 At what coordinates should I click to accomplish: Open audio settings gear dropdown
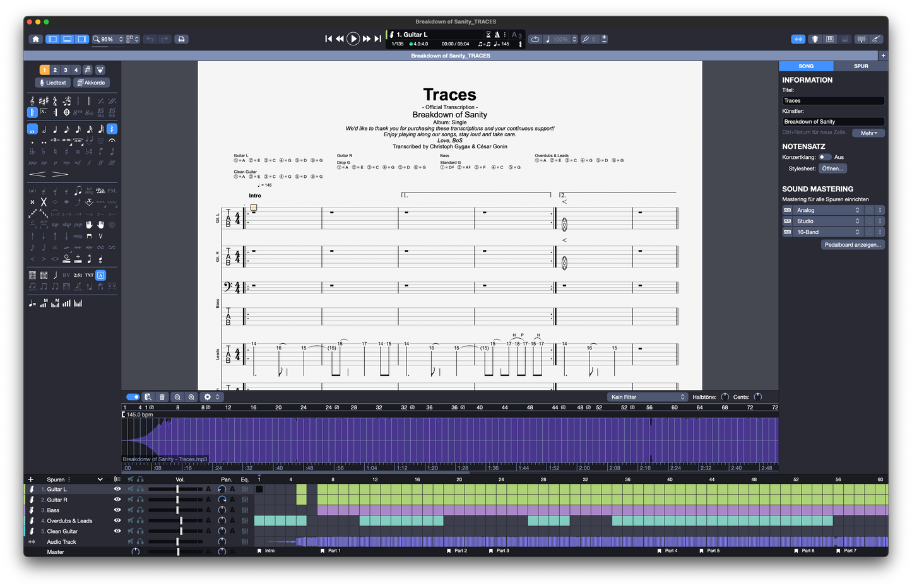coord(211,397)
